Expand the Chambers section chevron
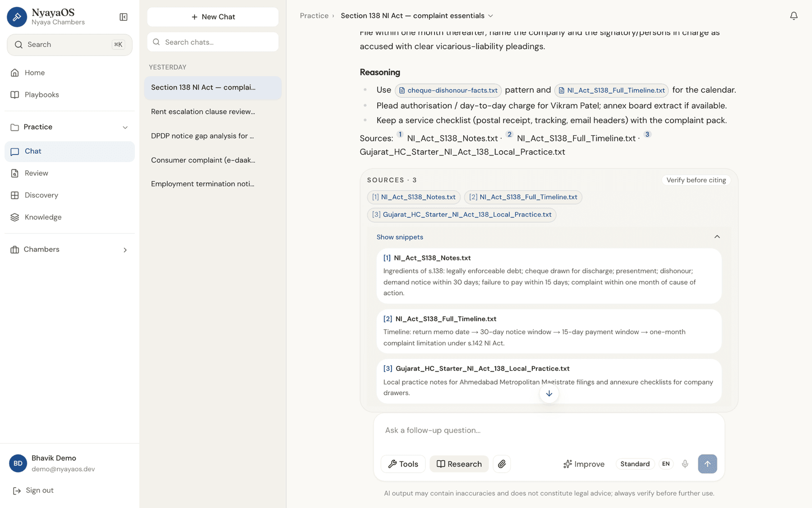Viewport: 812px width, 508px height. (x=125, y=250)
